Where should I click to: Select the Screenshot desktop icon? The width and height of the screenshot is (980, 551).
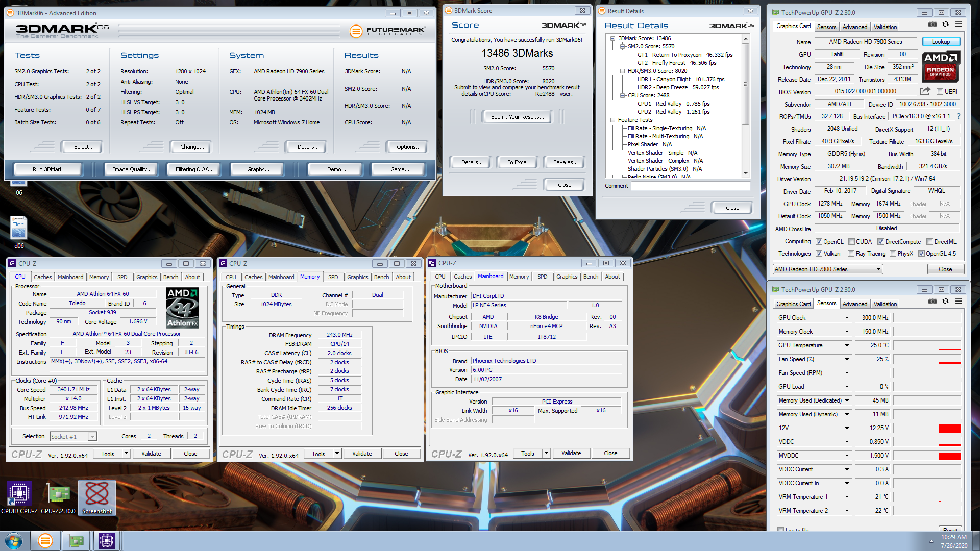[x=97, y=498]
